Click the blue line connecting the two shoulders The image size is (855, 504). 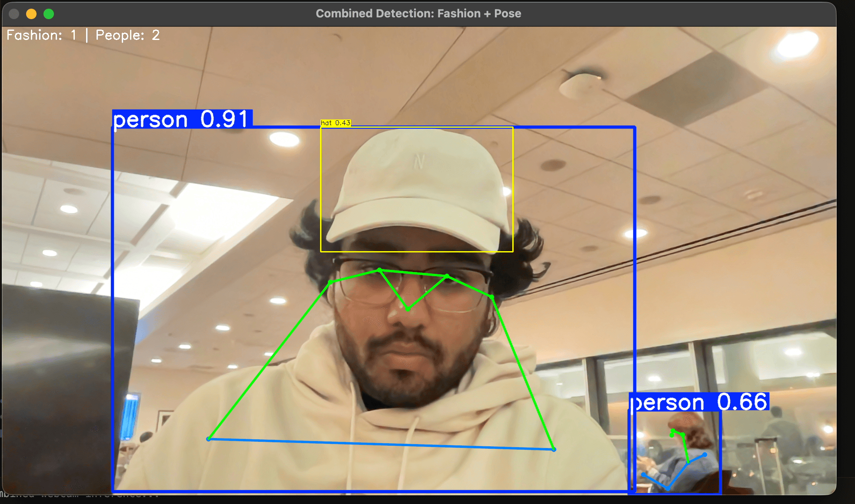click(x=381, y=444)
